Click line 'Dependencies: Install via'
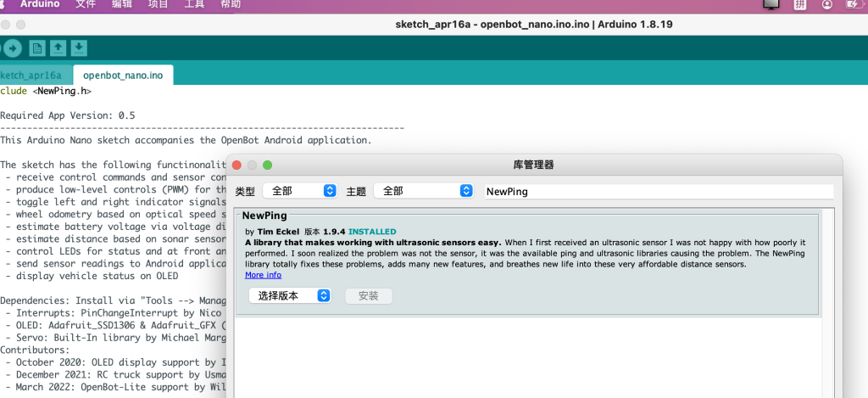 coord(113,300)
